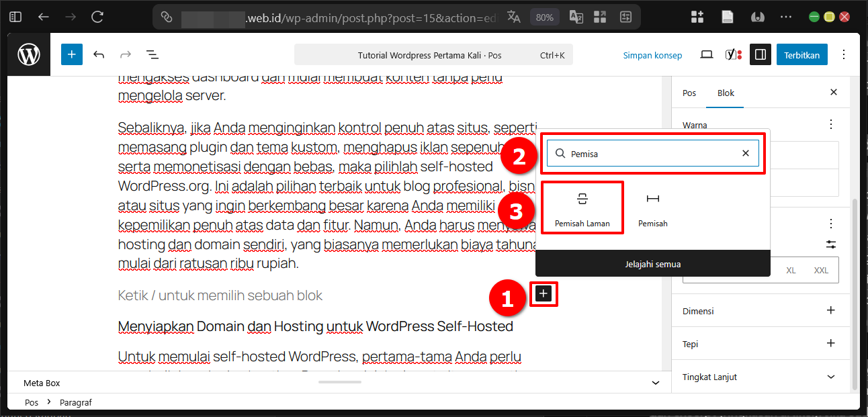Click the Redo arrow icon
This screenshot has height=417, width=868.
click(x=126, y=54)
